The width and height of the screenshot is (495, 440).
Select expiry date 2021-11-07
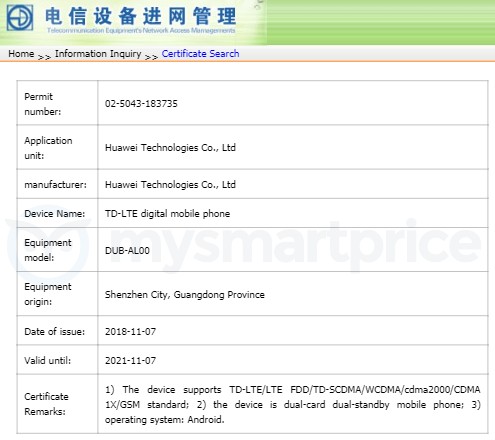coord(130,360)
